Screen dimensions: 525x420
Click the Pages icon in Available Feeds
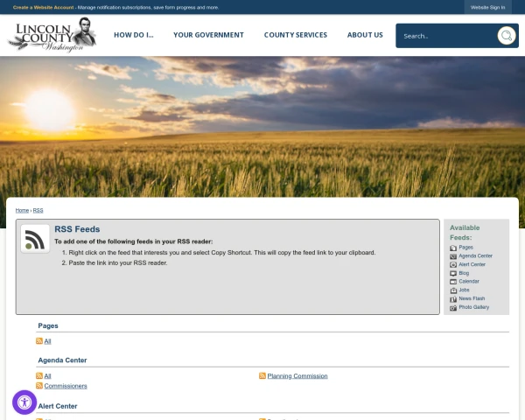point(453,248)
